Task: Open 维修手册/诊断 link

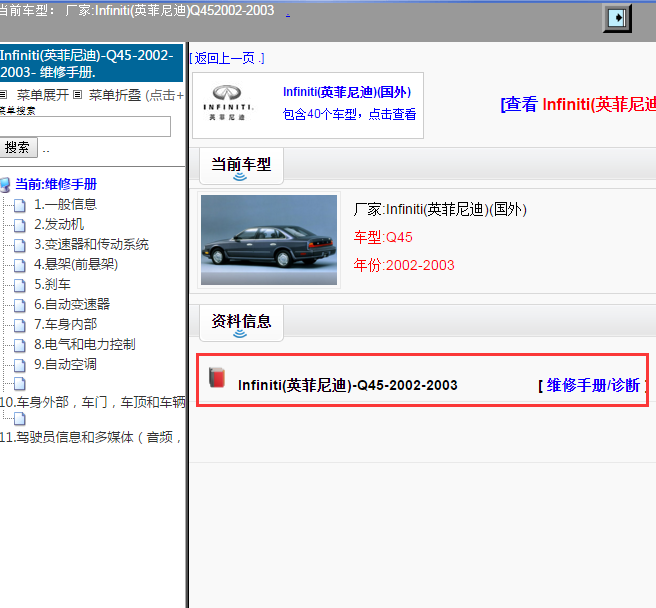Action: 593,385
